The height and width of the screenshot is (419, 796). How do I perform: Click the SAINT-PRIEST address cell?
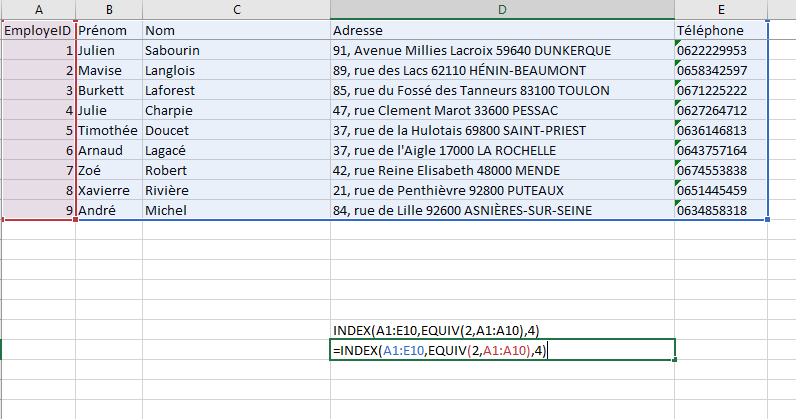(x=502, y=130)
